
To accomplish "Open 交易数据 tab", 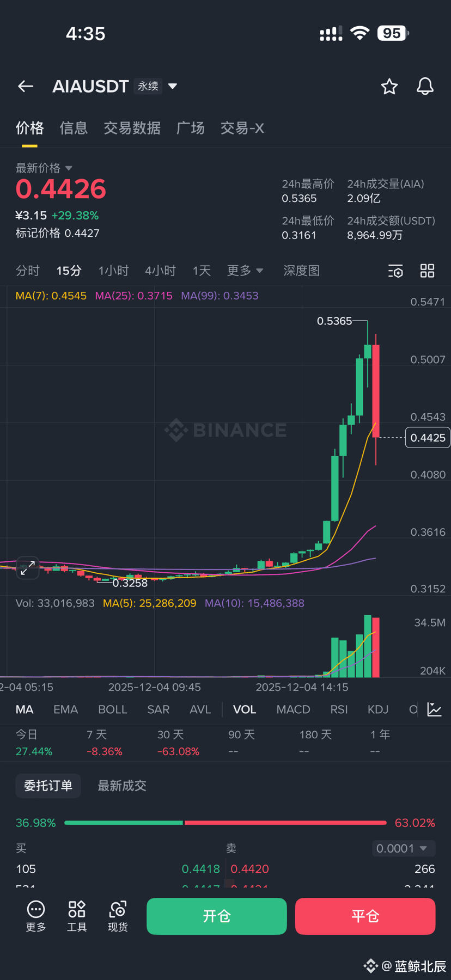I will point(132,128).
